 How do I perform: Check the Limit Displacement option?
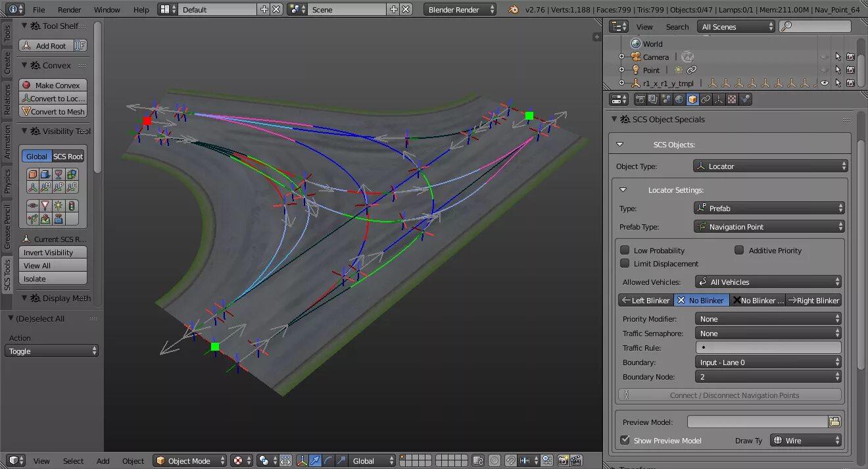(x=625, y=264)
